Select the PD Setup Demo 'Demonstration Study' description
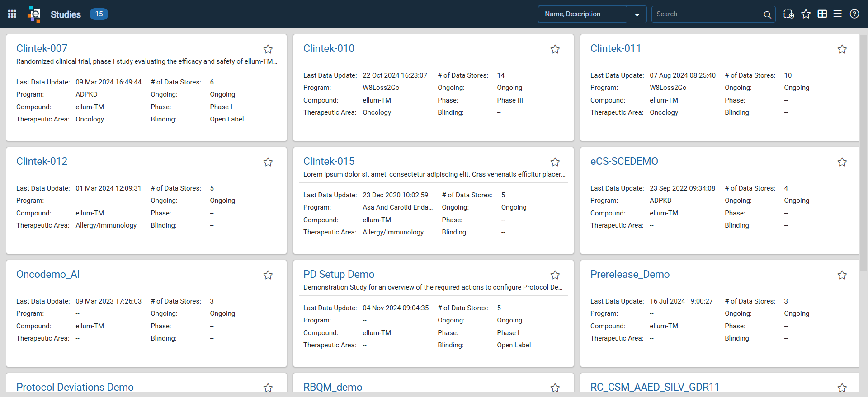868x397 pixels. pyautogui.click(x=433, y=287)
